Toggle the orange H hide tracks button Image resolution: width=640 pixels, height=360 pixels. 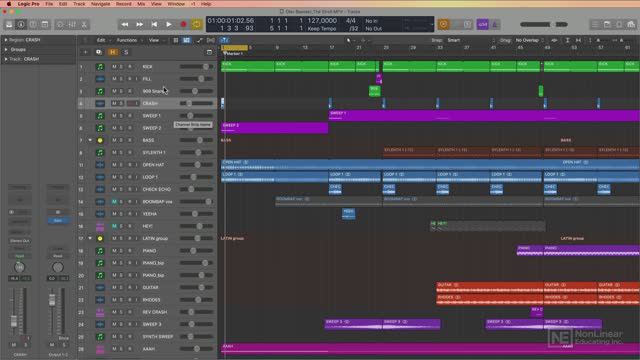coord(113,52)
